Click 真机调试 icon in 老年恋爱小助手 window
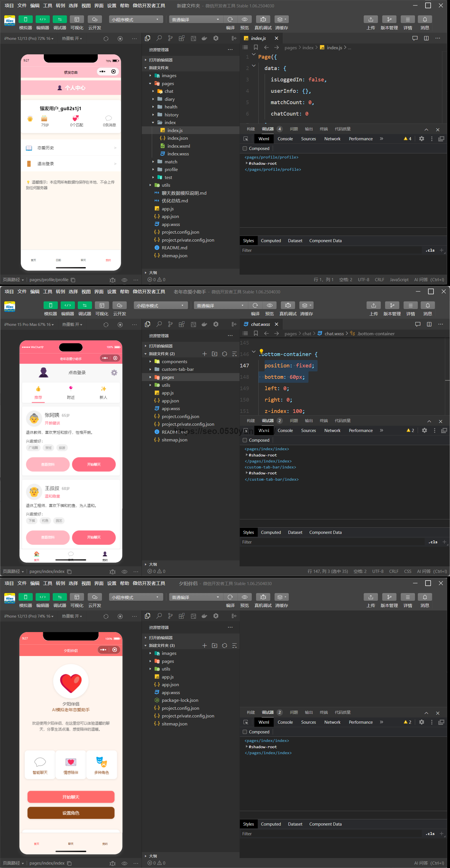Image resolution: width=450 pixels, height=868 pixels. click(x=288, y=305)
